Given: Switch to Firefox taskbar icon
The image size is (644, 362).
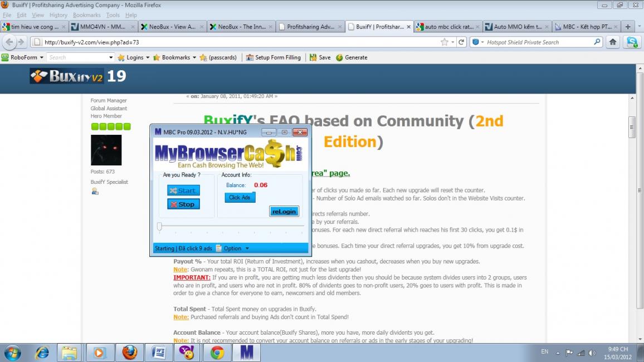Looking at the screenshot, I should click(x=129, y=353).
